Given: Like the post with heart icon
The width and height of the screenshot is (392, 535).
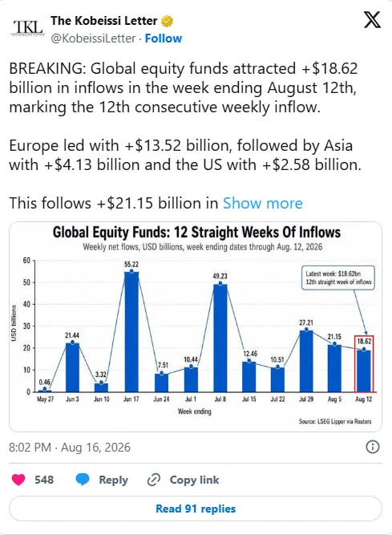Looking at the screenshot, I should pos(18,480).
